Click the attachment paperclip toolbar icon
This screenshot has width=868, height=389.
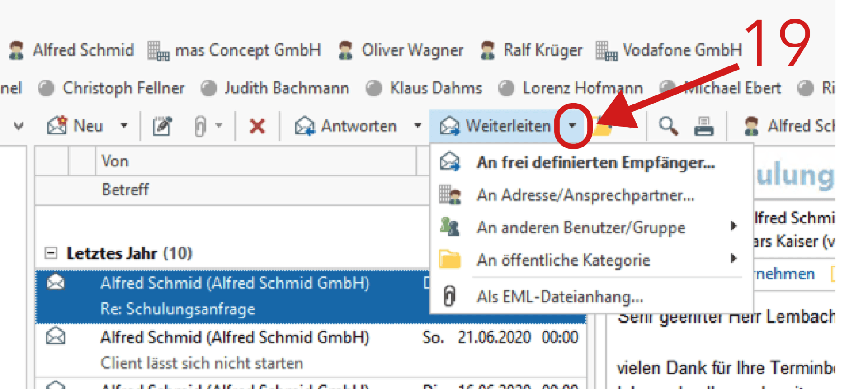pyautogui.click(x=200, y=126)
